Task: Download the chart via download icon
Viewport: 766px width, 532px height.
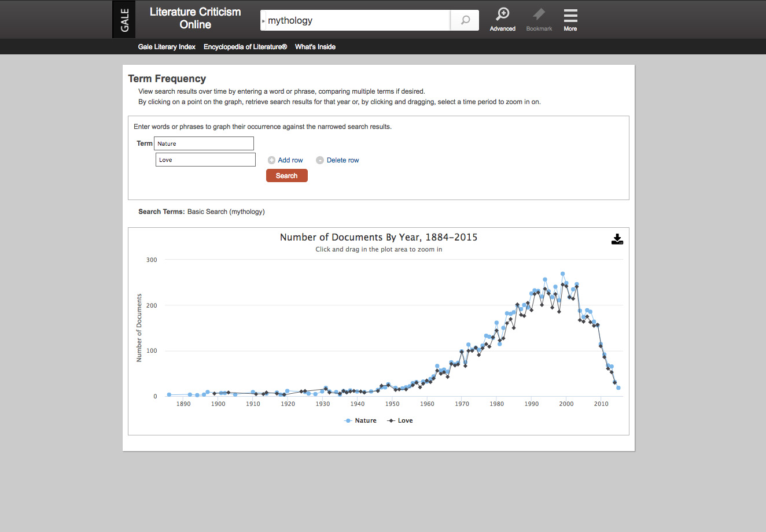Action: [x=617, y=239]
